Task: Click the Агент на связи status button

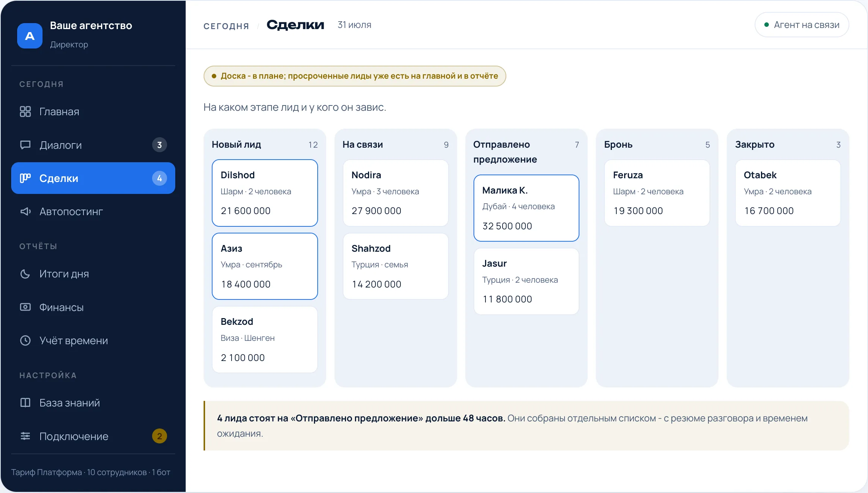Action: 802,25
